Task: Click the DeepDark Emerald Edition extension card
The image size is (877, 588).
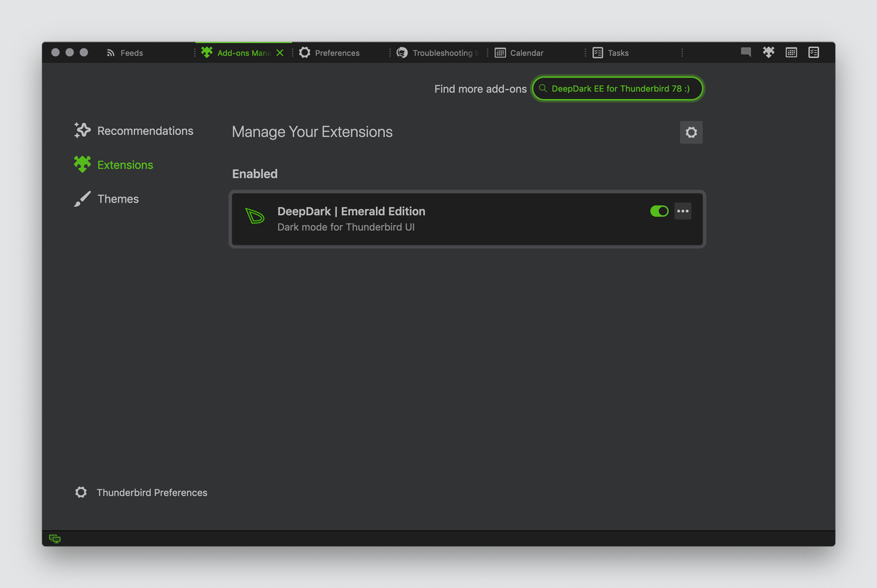Action: click(x=467, y=219)
